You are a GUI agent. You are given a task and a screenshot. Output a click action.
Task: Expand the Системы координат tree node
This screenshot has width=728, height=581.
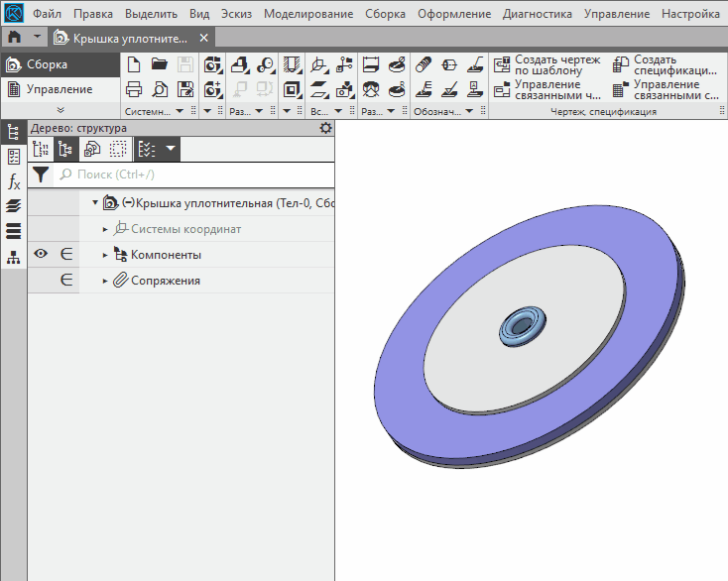coord(105,229)
